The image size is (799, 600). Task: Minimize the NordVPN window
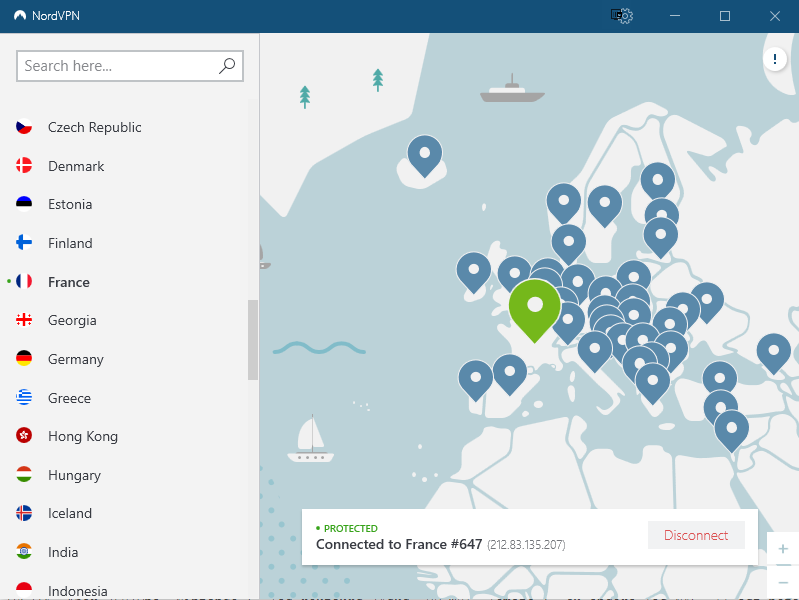(675, 16)
